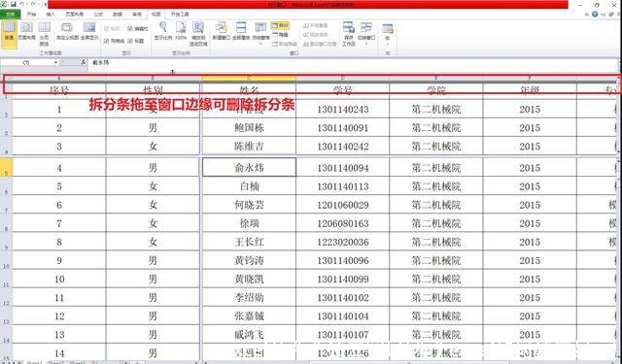The height and width of the screenshot is (364, 622).
Task: Open a New Window (新建窗口)
Action: point(221,32)
